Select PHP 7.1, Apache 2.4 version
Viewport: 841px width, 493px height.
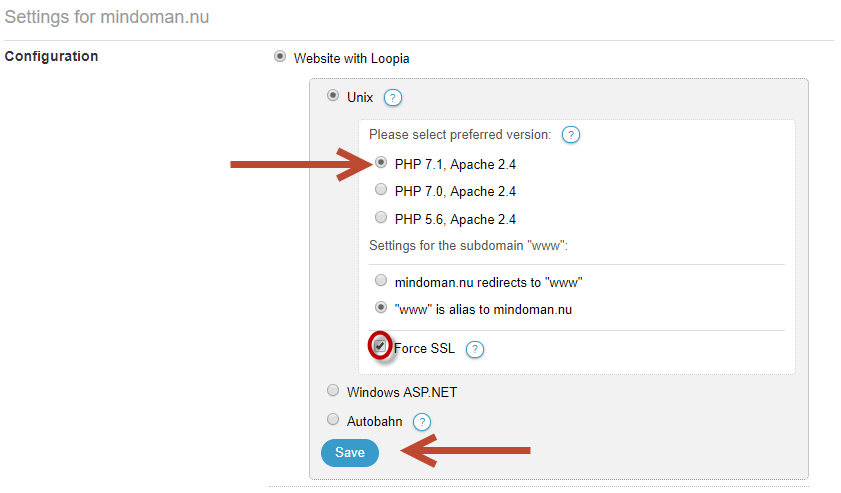(x=381, y=162)
